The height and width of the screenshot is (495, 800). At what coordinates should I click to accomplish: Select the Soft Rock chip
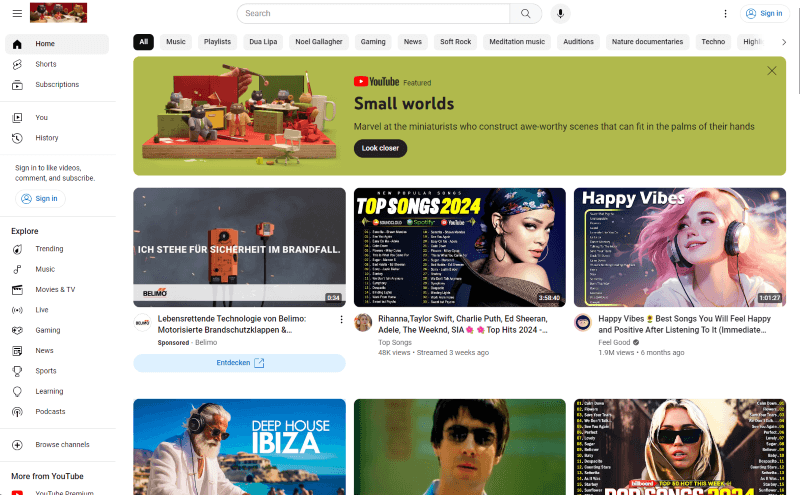coord(456,42)
